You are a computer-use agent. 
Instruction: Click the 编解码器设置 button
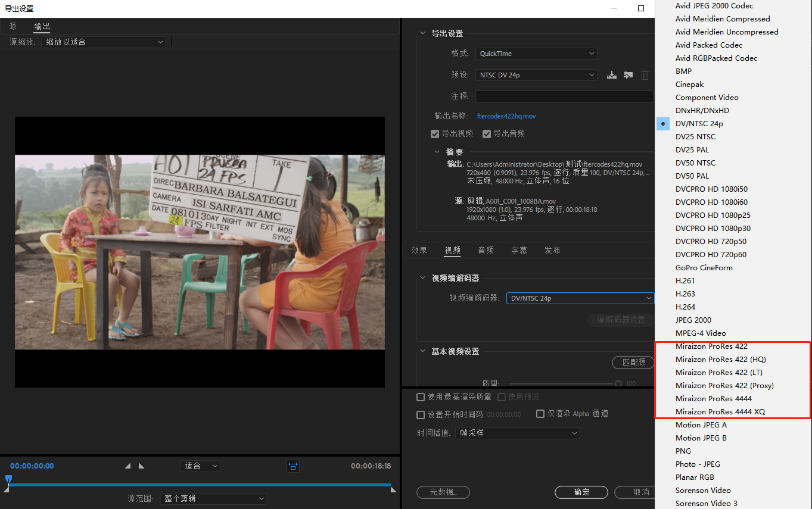(x=621, y=320)
